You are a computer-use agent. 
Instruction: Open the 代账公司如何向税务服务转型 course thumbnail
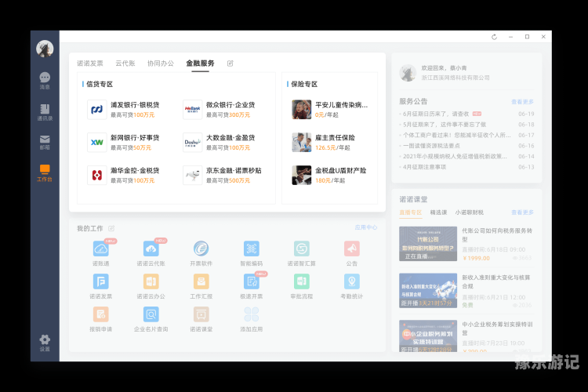pos(428,244)
